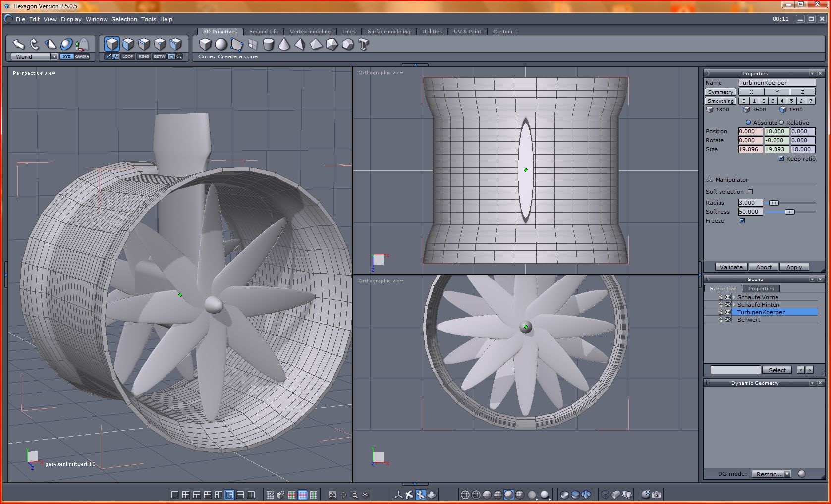
Task: Open the DG mode dropdown
Action: pyautogui.click(x=787, y=474)
